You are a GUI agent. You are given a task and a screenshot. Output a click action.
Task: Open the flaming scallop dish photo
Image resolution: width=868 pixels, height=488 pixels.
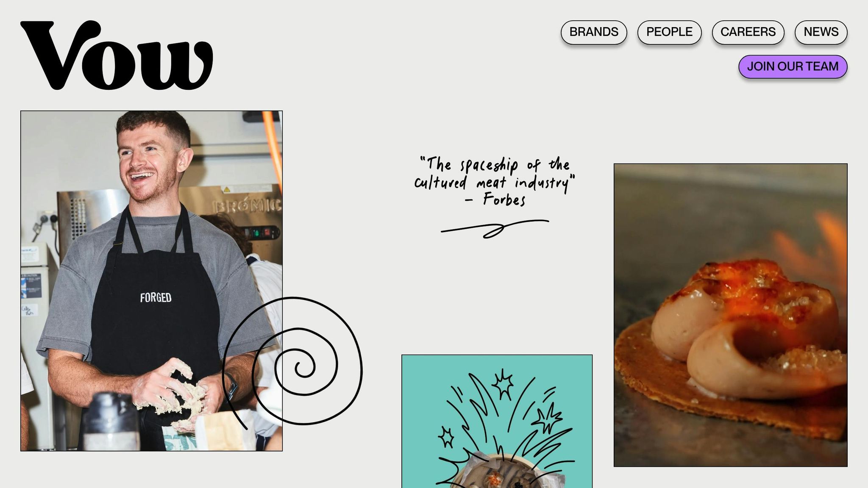(x=730, y=315)
